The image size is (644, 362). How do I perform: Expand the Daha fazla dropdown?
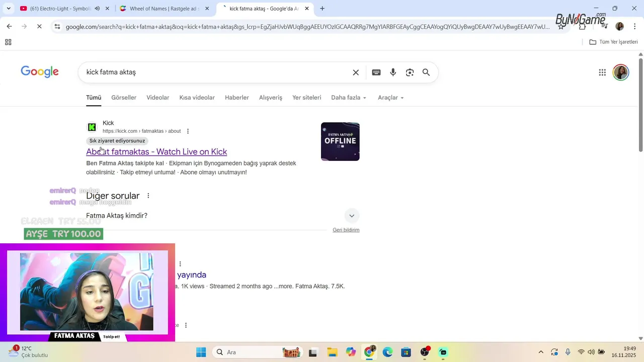(x=349, y=98)
